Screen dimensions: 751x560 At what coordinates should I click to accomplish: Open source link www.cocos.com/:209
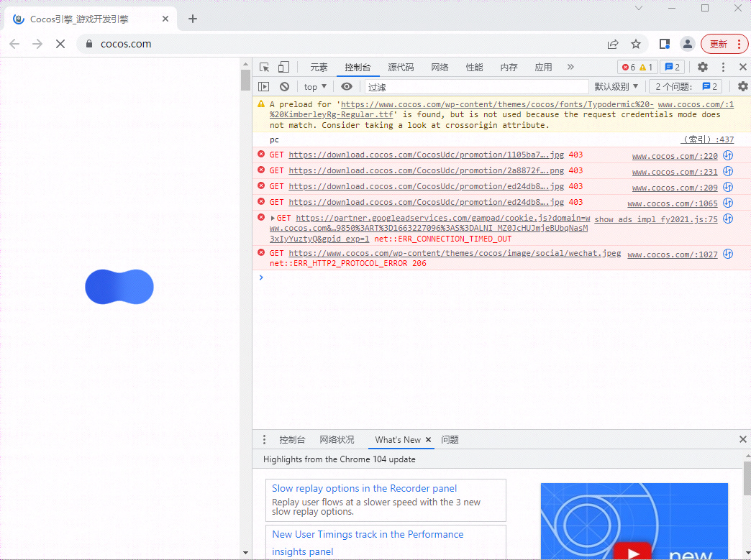[675, 188]
